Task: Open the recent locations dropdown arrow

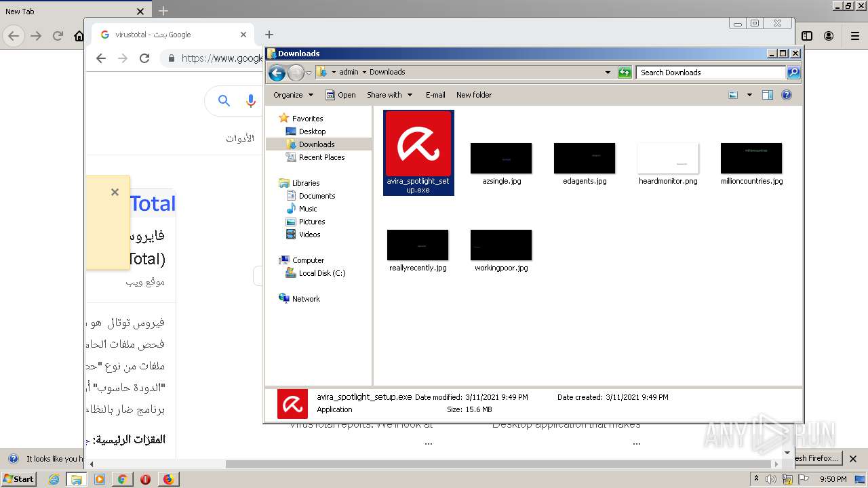Action: point(309,73)
